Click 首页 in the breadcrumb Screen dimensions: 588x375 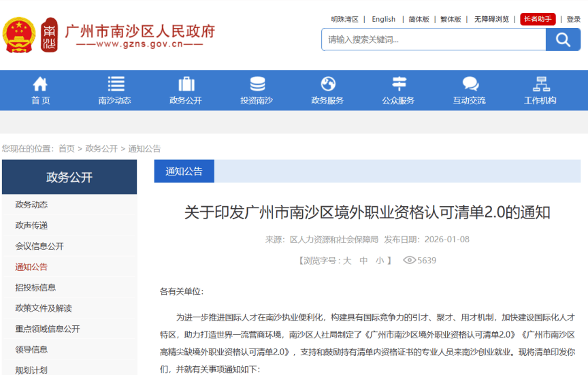coord(67,148)
